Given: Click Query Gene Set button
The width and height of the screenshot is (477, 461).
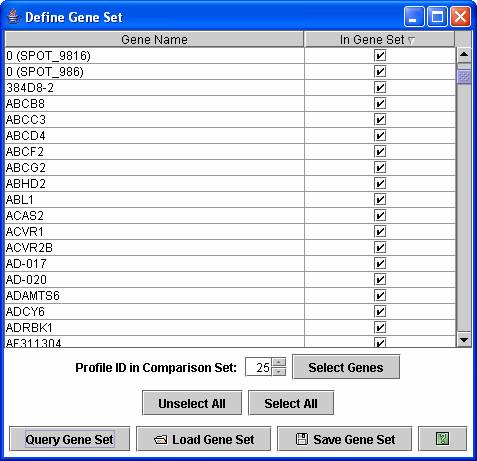Looking at the screenshot, I should click(69, 439).
